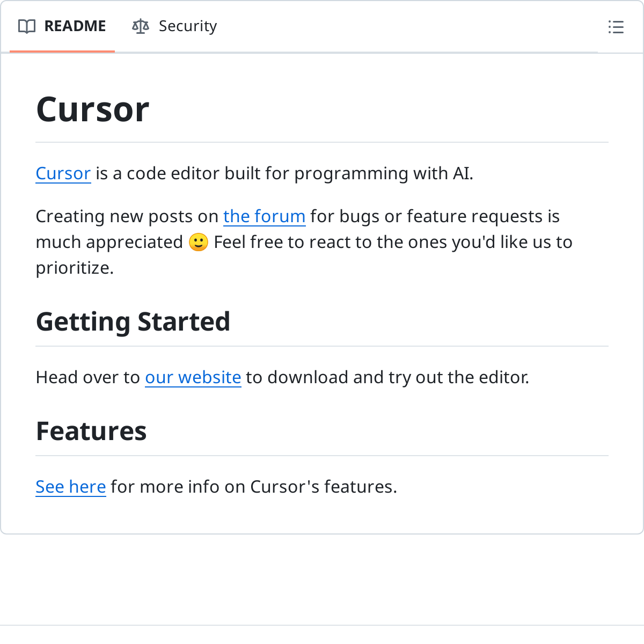Image resolution: width=644 pixels, height=644 pixels.
Task: Click the text 'to download and try out the editor'
Action: [386, 377]
